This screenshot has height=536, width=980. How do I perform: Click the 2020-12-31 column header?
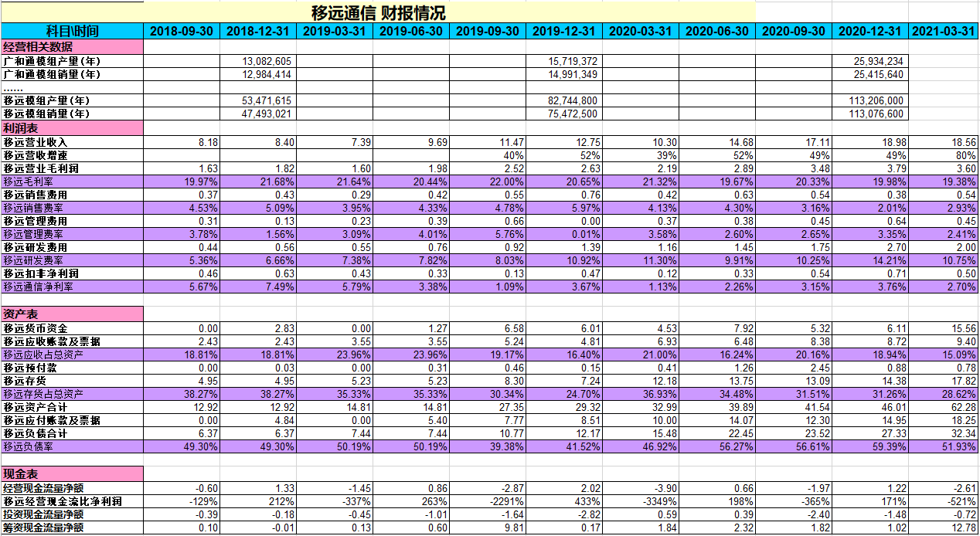click(x=869, y=32)
